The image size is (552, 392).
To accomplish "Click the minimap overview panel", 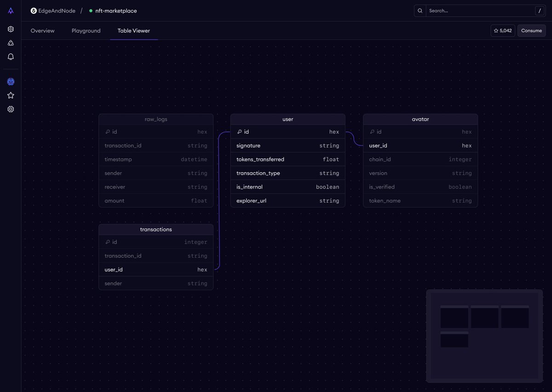I will click(484, 336).
